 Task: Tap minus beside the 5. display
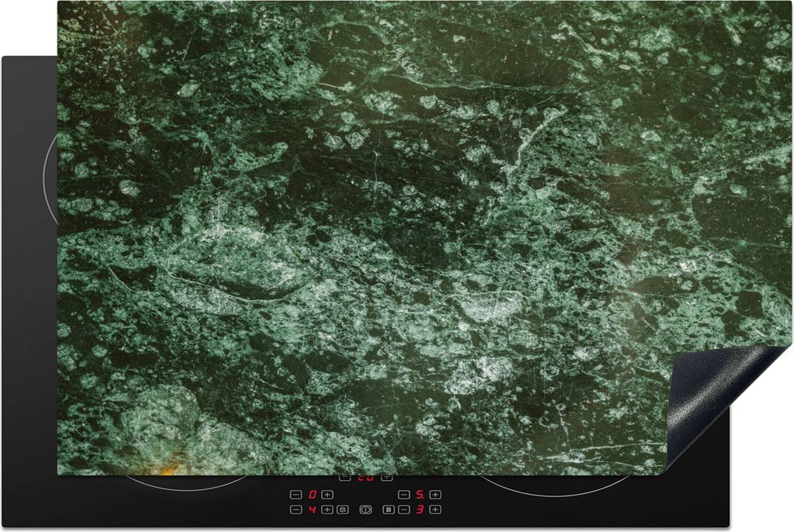[404, 495]
